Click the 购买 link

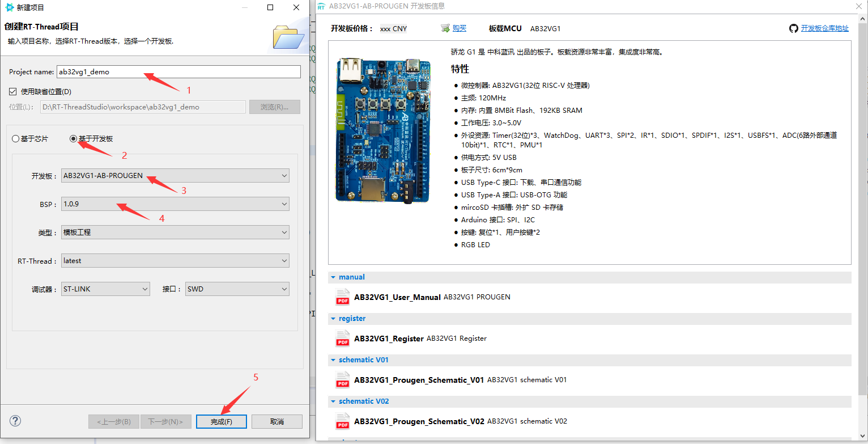[x=459, y=28]
